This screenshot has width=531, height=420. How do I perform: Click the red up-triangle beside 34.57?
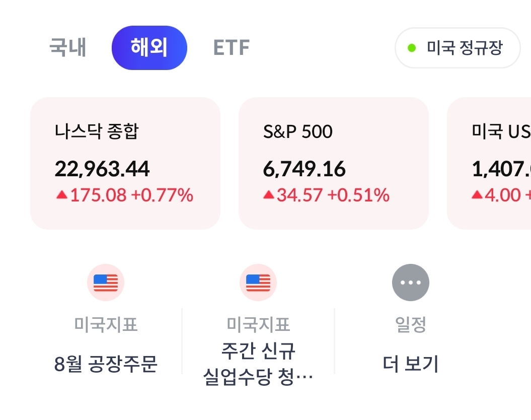click(269, 195)
